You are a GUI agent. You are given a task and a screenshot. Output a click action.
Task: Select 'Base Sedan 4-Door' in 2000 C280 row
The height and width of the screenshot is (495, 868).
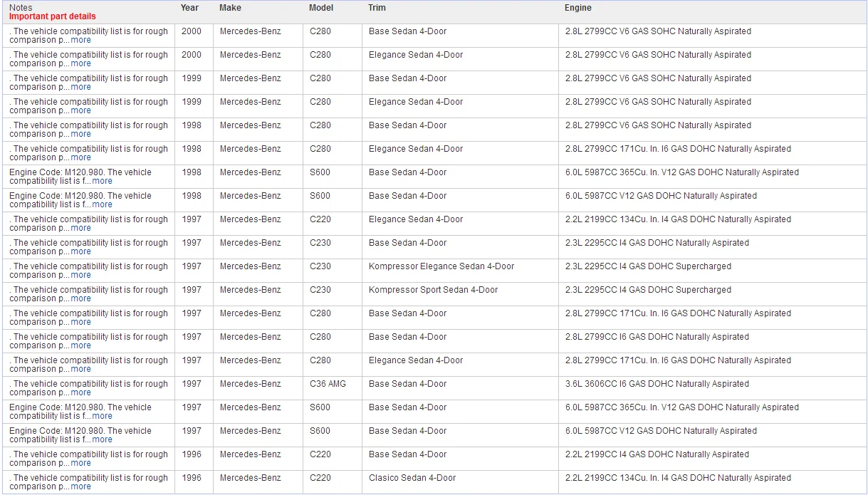pyautogui.click(x=408, y=31)
